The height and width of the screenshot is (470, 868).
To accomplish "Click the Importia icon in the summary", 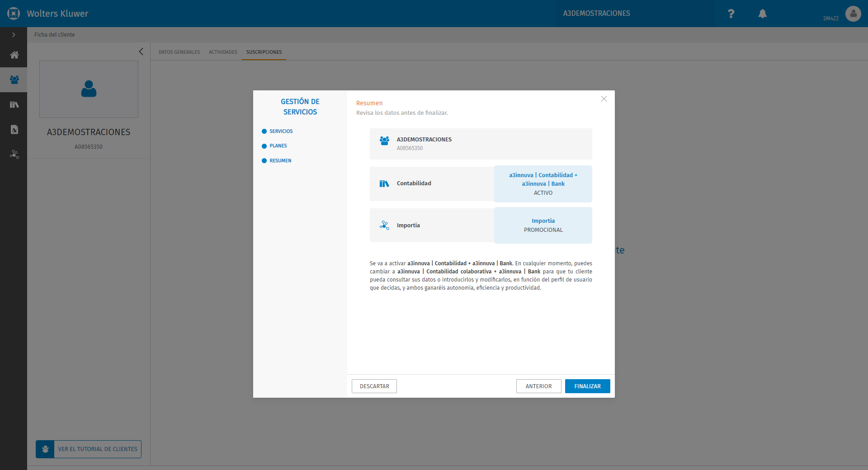I will pos(384,225).
